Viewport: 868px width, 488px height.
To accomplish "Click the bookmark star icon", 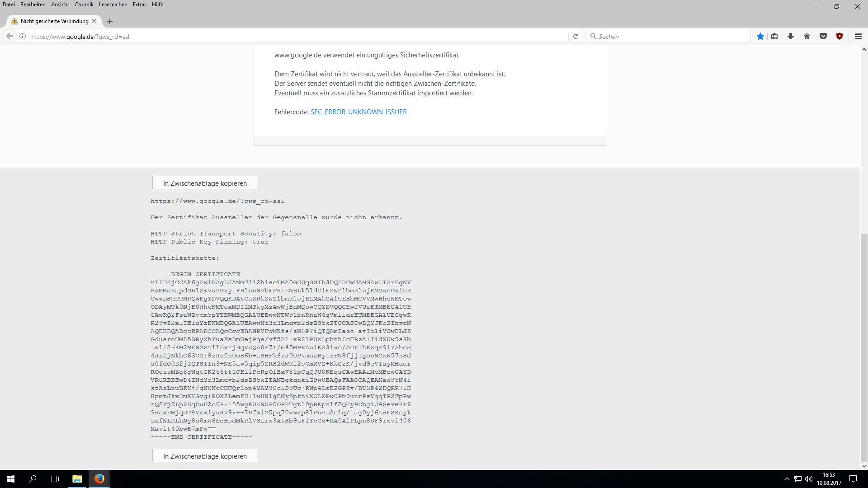I will (760, 37).
